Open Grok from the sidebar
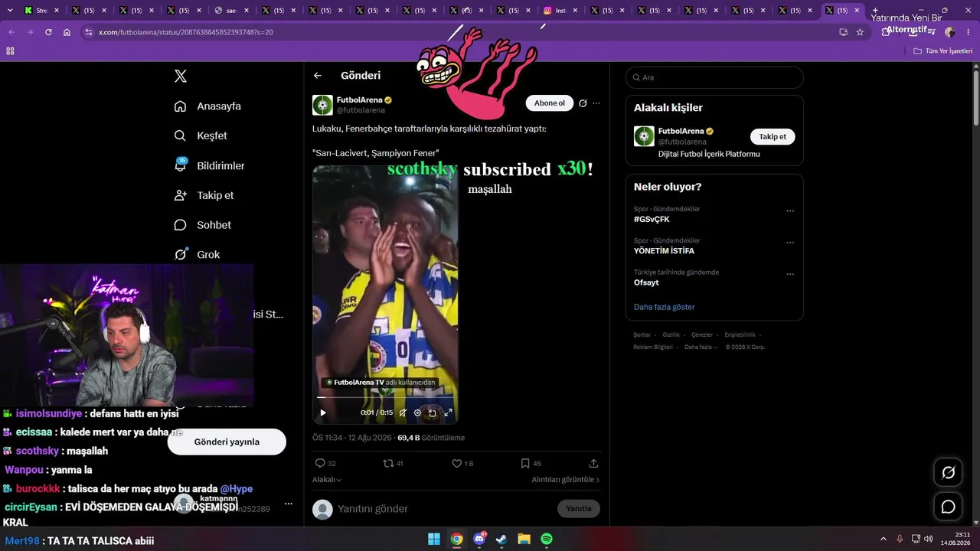The width and height of the screenshot is (980, 551). tap(197, 254)
